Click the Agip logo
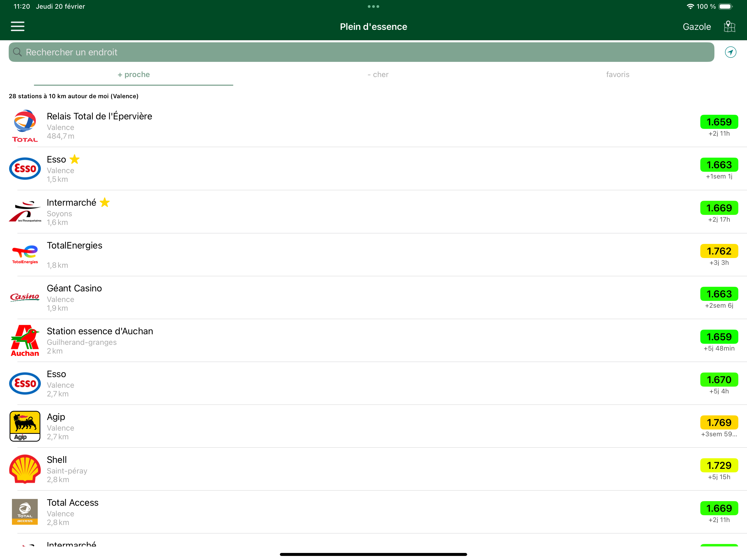Screen dimensions: 747x560 coord(25,426)
